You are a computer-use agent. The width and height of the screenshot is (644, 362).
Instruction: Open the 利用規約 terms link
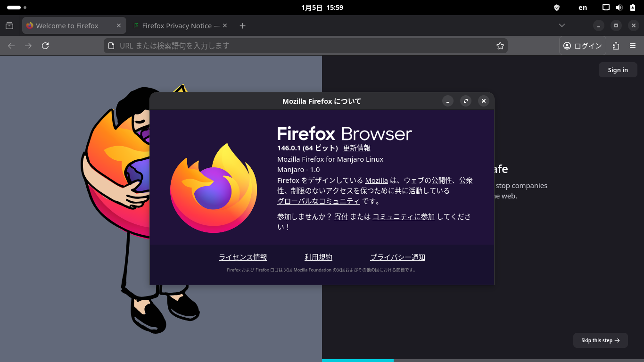[319, 257]
